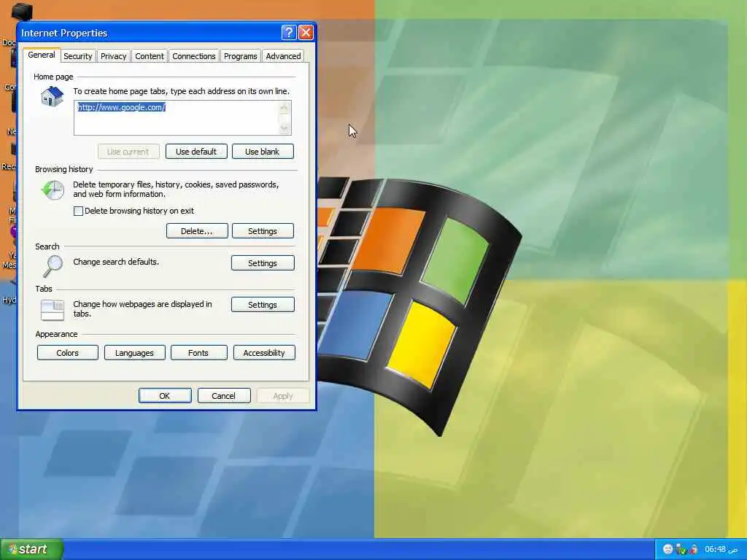
Task: Click the Search magnifying glass icon
Action: pyautogui.click(x=53, y=265)
